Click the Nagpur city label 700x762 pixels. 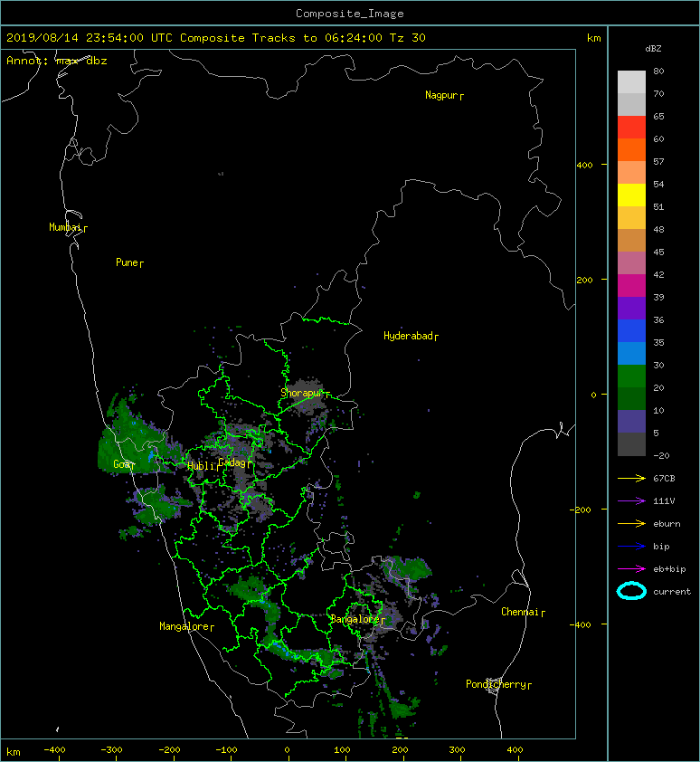click(441, 95)
